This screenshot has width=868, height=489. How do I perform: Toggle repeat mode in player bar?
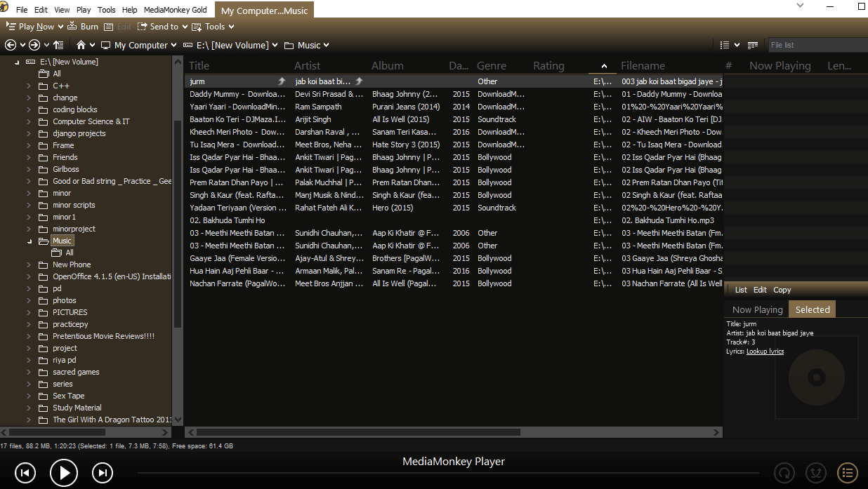(784, 474)
